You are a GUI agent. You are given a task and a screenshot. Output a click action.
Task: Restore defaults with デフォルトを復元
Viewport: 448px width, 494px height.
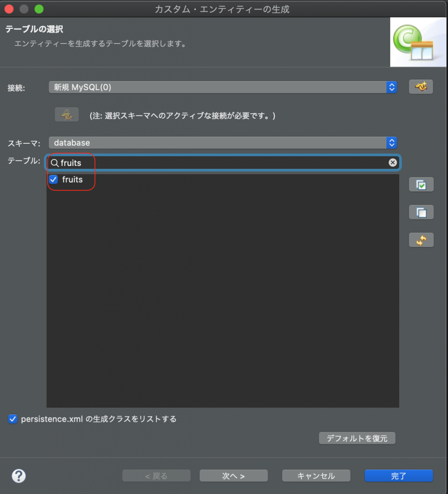pos(357,438)
